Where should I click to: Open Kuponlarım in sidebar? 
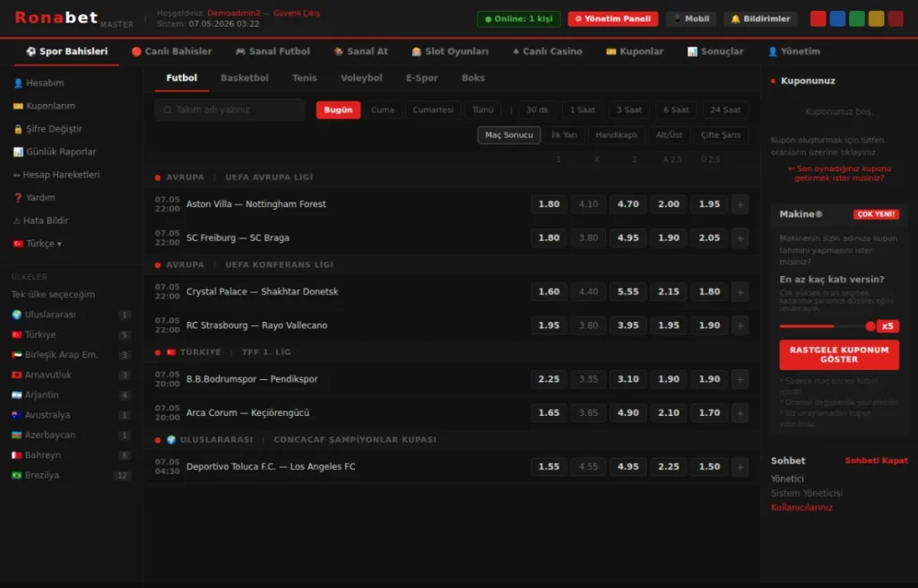coord(44,106)
